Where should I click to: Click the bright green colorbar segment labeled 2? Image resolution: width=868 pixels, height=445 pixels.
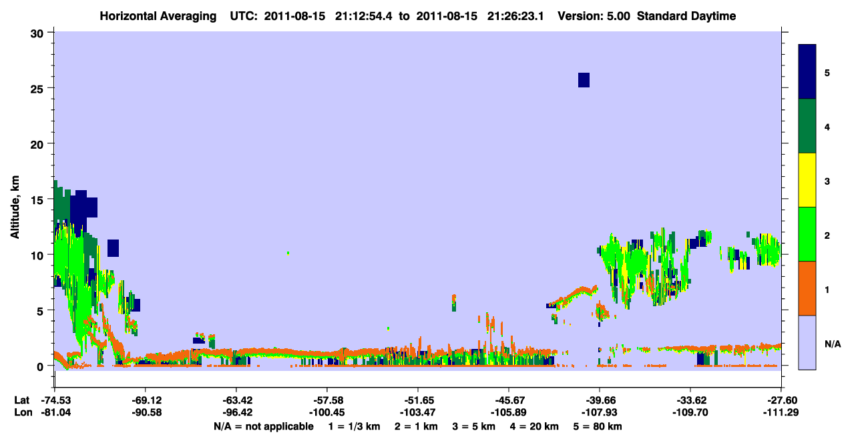pos(807,234)
